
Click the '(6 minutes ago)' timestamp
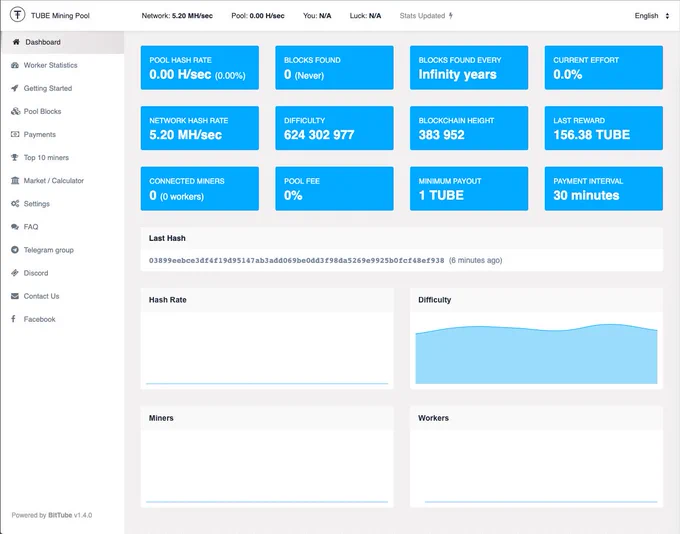(475, 260)
